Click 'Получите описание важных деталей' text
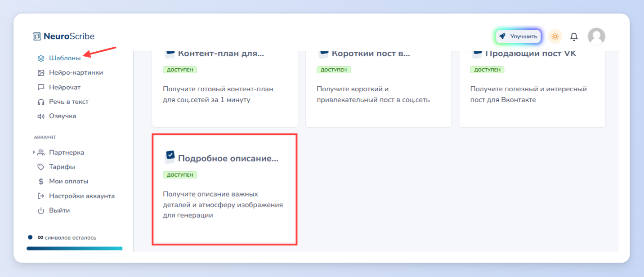Viewport: 644px width, 277px height. [x=223, y=205]
